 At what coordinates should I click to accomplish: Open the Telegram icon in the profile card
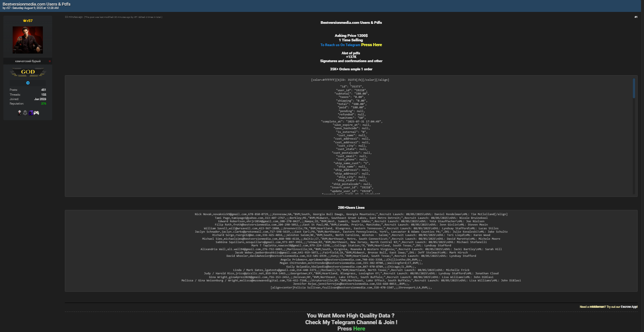click(28, 83)
